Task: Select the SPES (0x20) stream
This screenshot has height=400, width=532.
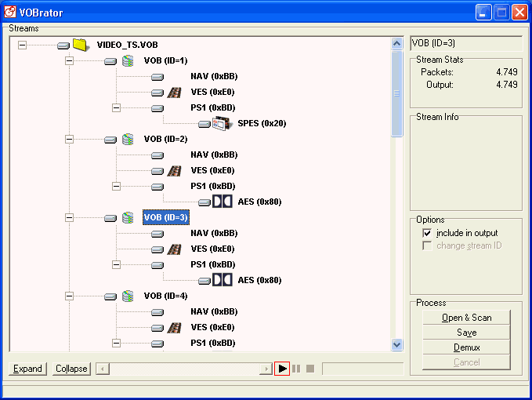Action: point(262,123)
